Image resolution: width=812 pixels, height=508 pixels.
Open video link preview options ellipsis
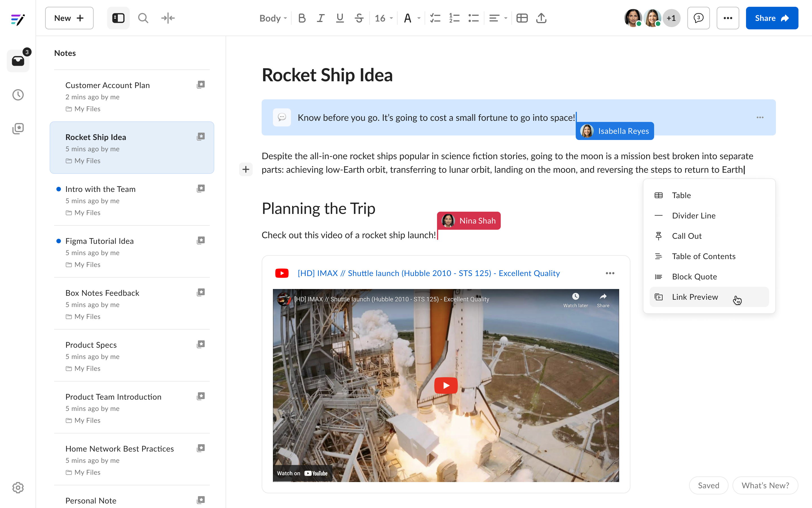coord(610,273)
